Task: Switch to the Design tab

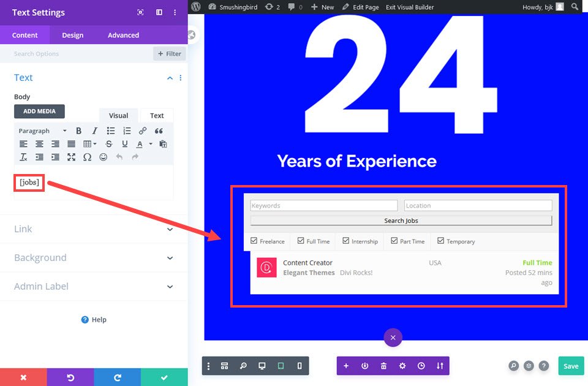Action: click(73, 36)
